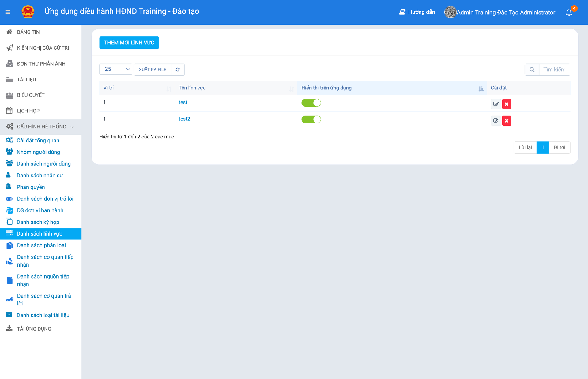Toggle off display for test2 row
This screenshot has height=379, width=588.
[x=311, y=119]
